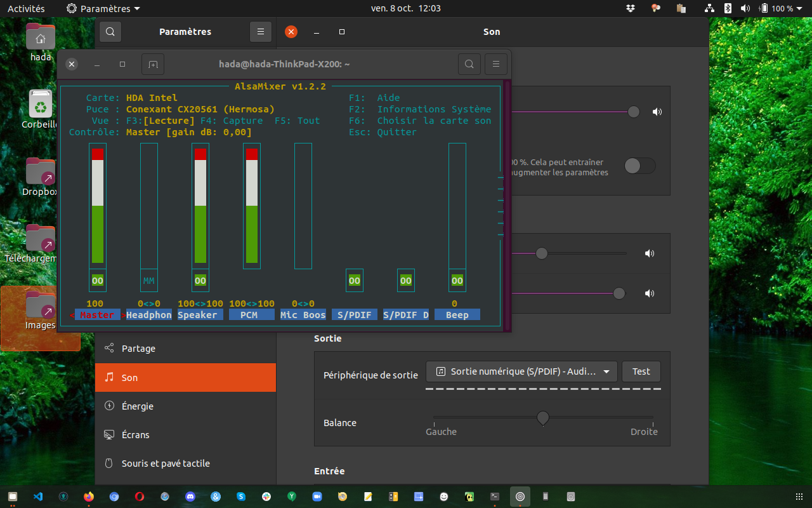Click the wired network tray icon

pyautogui.click(x=709, y=8)
